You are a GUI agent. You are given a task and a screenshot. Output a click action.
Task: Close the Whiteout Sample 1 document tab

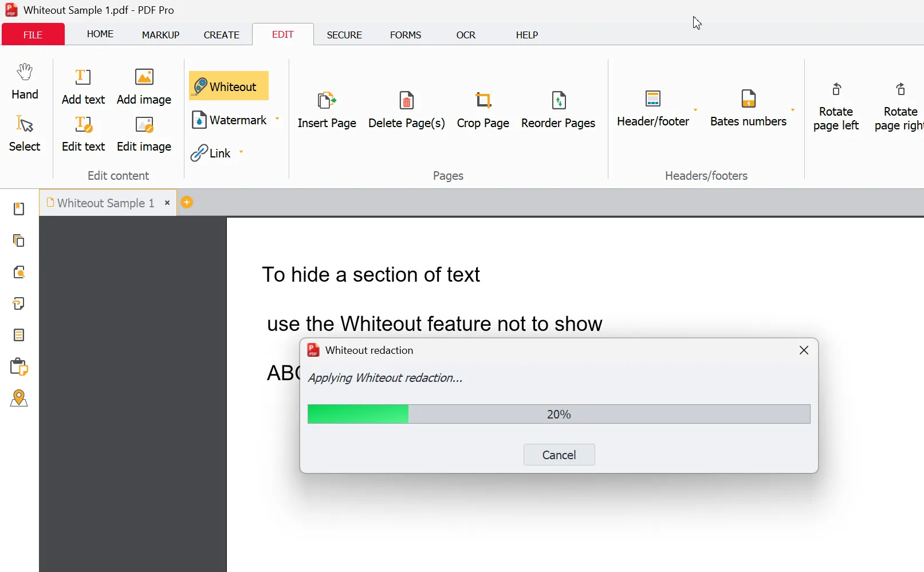[x=167, y=203]
